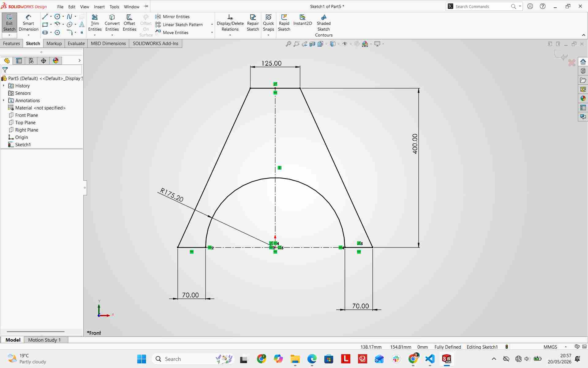Viewport: 588px width, 368px height.
Task: Click the Zoom to Fit icon
Action: [x=288, y=44]
